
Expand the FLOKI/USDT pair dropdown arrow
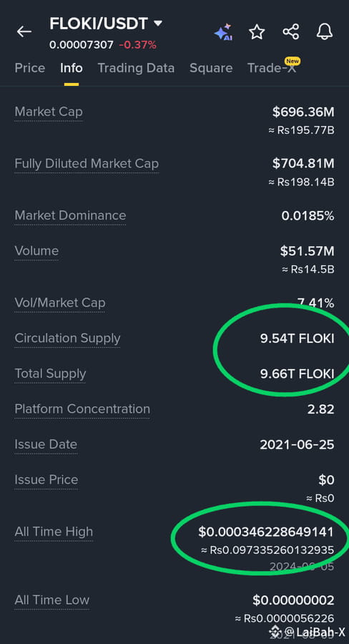click(x=157, y=24)
